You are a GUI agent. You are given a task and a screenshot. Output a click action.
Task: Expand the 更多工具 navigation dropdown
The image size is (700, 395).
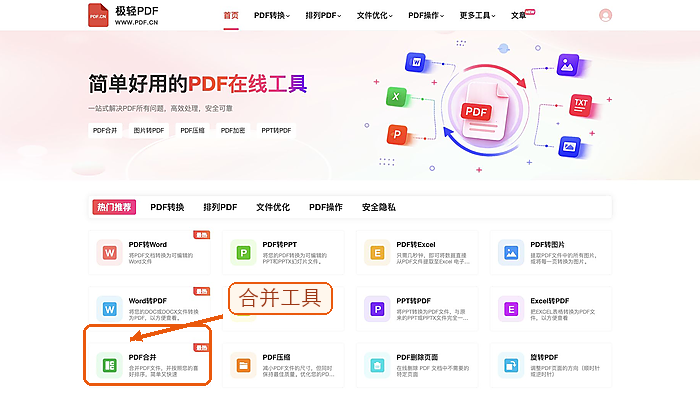(x=477, y=16)
